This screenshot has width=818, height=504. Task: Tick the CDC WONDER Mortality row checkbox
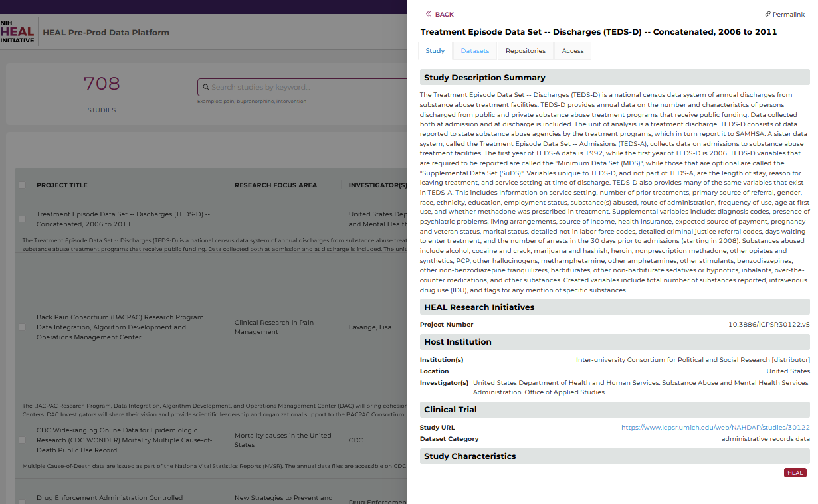pyautogui.click(x=23, y=440)
